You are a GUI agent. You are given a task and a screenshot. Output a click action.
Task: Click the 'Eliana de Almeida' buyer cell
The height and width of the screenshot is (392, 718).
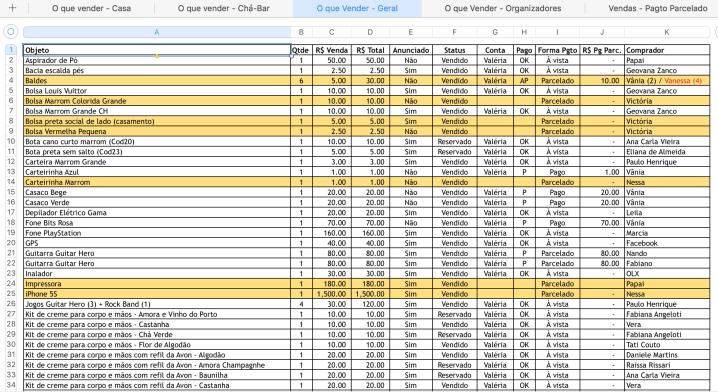[667, 152]
